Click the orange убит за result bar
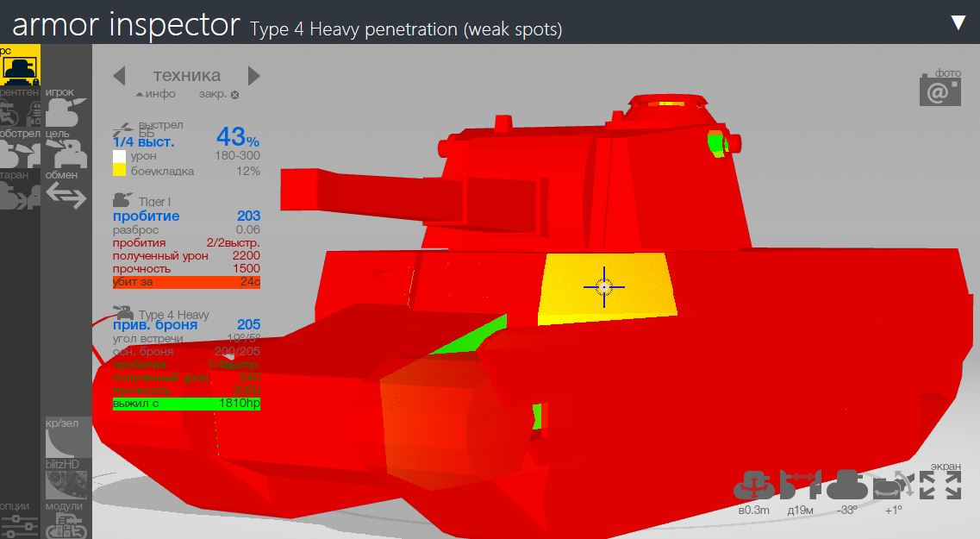Screen dimensions: 980x539 (186, 282)
